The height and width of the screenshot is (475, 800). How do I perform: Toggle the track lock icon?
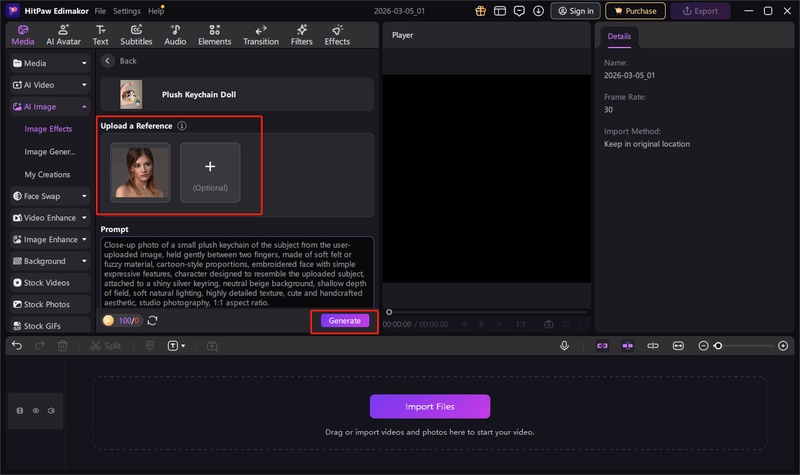coord(22,410)
